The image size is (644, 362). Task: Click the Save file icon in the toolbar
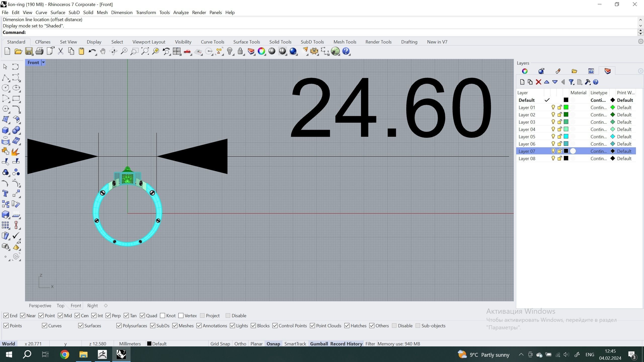[29, 51]
